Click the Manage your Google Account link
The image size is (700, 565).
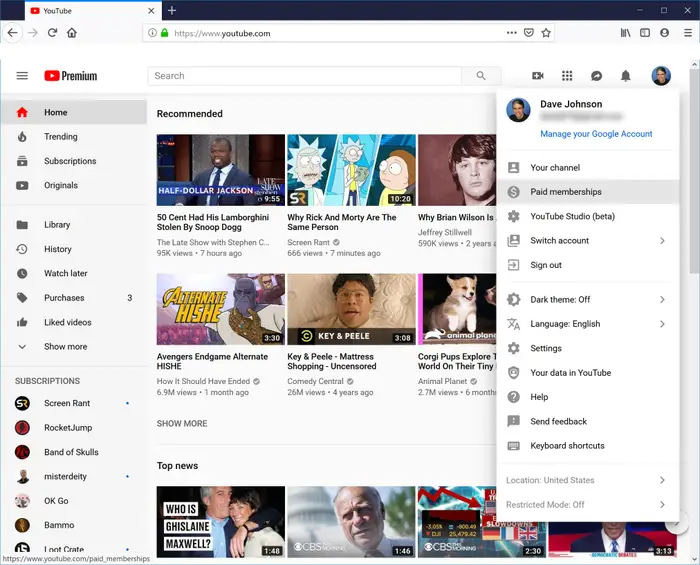click(596, 134)
